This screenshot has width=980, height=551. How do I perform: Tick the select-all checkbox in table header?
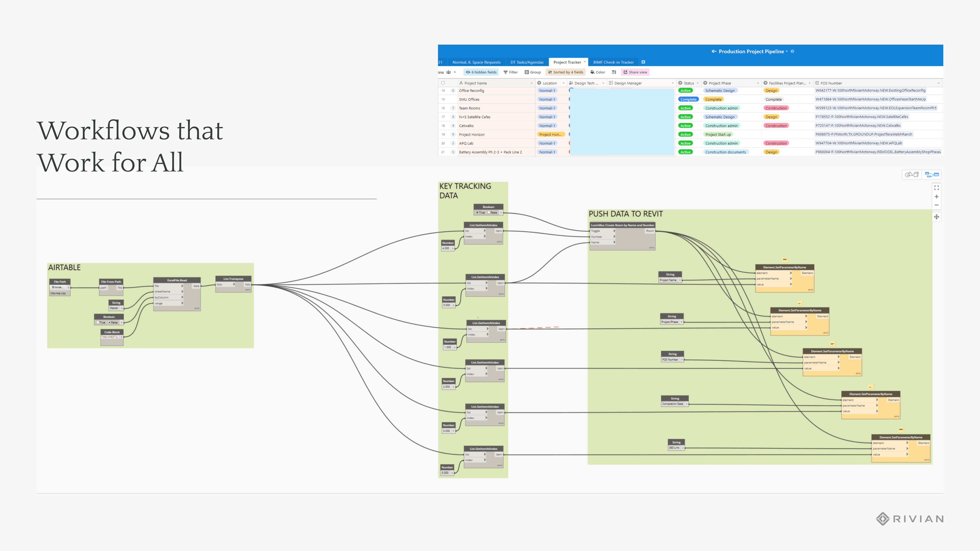443,83
